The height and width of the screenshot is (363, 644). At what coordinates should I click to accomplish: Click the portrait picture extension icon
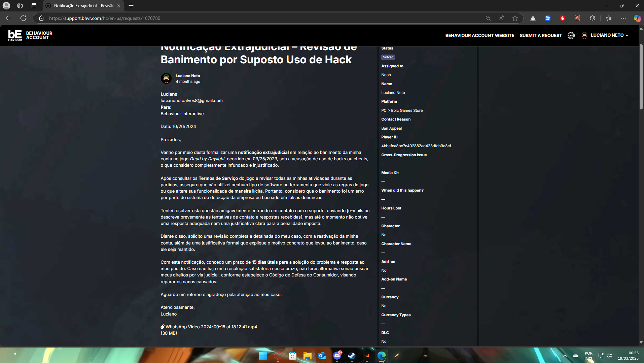tap(577, 18)
